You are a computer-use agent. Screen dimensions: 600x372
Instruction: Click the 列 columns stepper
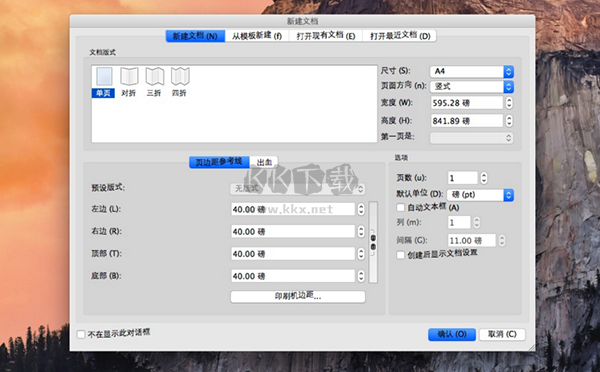pyautogui.click(x=476, y=222)
